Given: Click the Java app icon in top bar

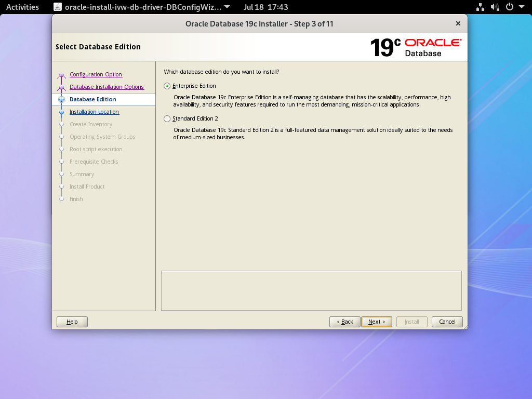Looking at the screenshot, I should click(x=58, y=7).
